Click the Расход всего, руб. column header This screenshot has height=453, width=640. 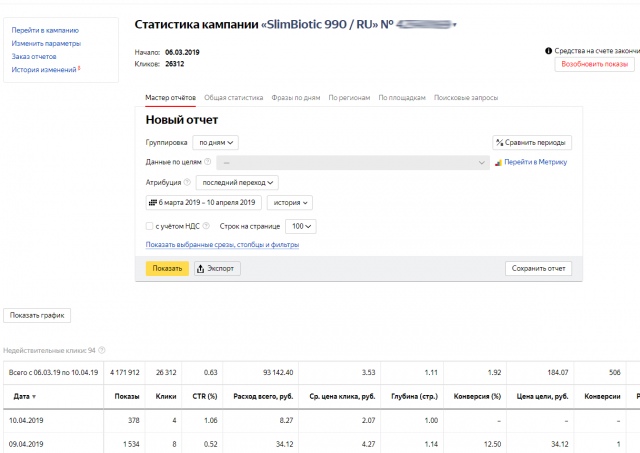(263, 396)
